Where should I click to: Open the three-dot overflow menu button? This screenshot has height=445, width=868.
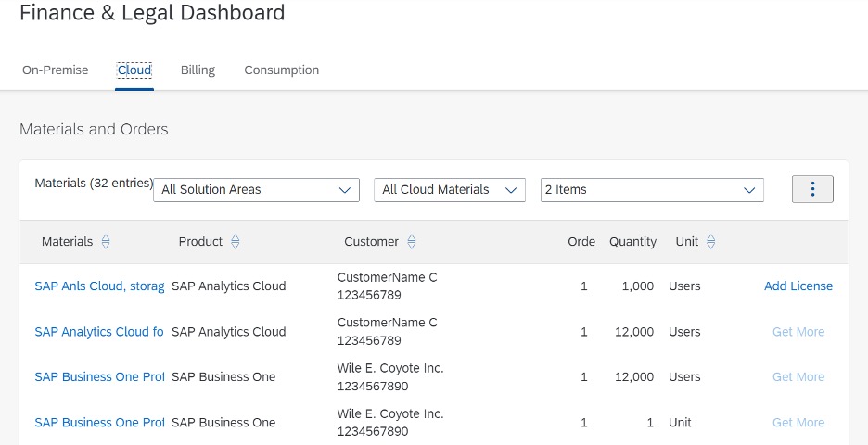tap(812, 189)
